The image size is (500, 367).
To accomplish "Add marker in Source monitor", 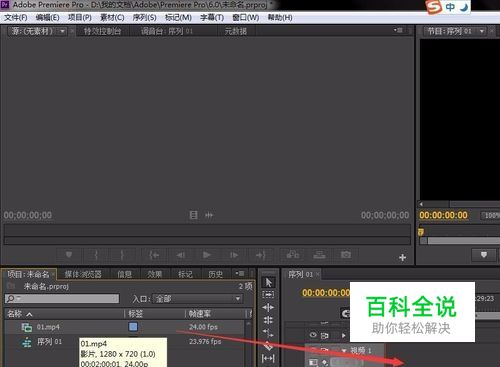I will (x=69, y=255).
